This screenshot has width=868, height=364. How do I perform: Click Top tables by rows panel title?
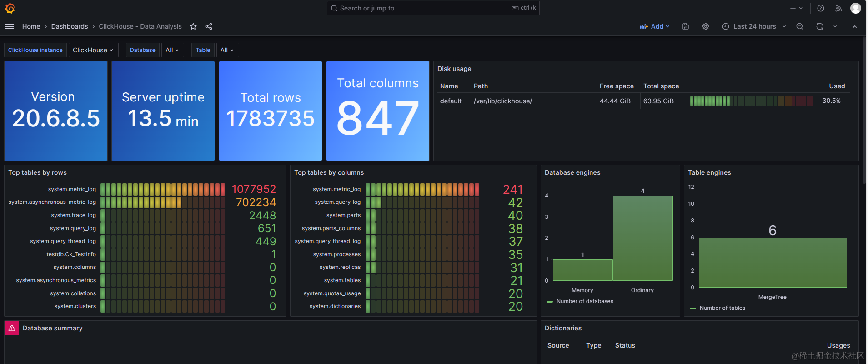pyautogui.click(x=37, y=172)
